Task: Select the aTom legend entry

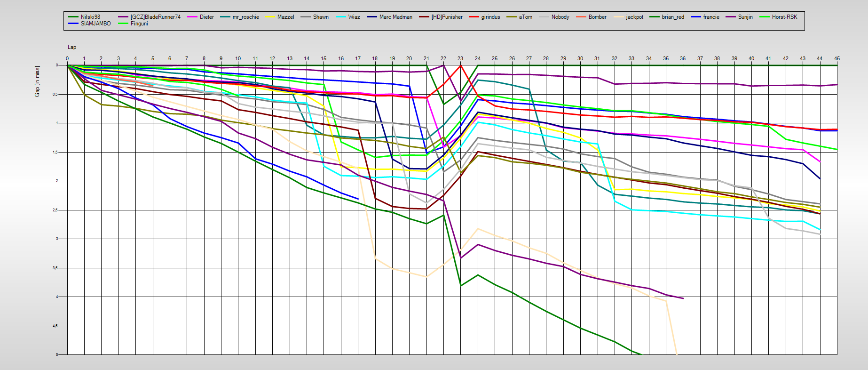Action: coord(525,17)
